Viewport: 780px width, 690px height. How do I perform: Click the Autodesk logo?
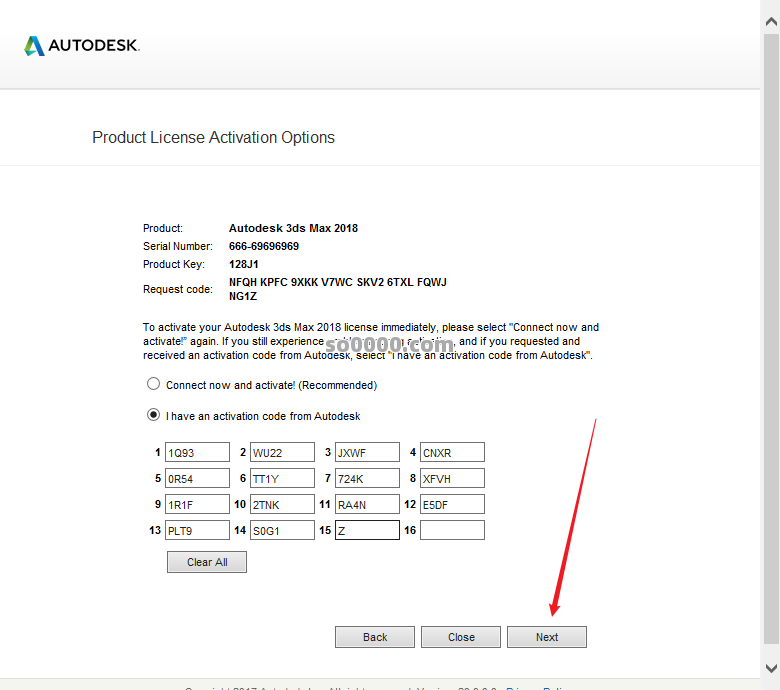point(81,46)
